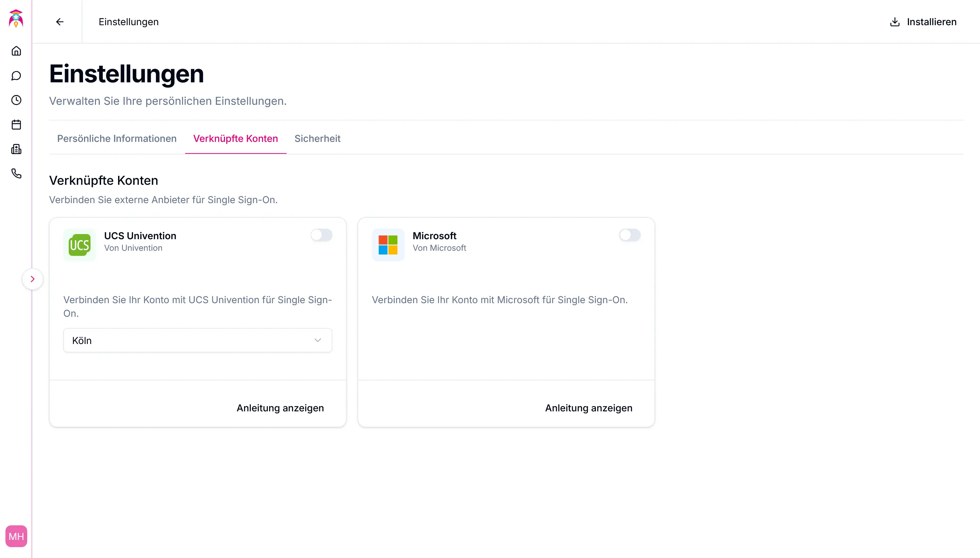Viewport: 980px width, 558px height.
Task: Click the building icon in the sidebar
Action: tap(16, 149)
